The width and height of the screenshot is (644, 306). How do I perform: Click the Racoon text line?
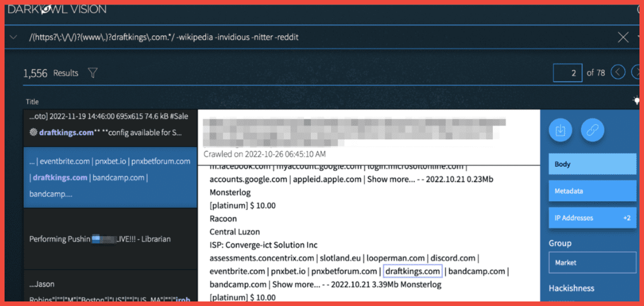pyautogui.click(x=223, y=219)
